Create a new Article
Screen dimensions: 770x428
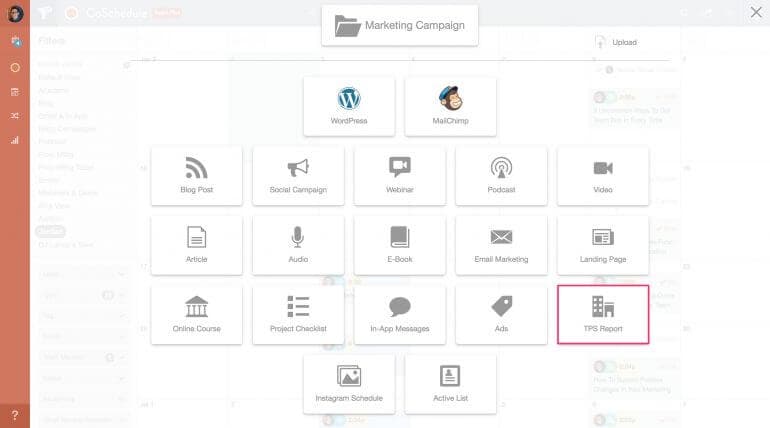coord(197,244)
